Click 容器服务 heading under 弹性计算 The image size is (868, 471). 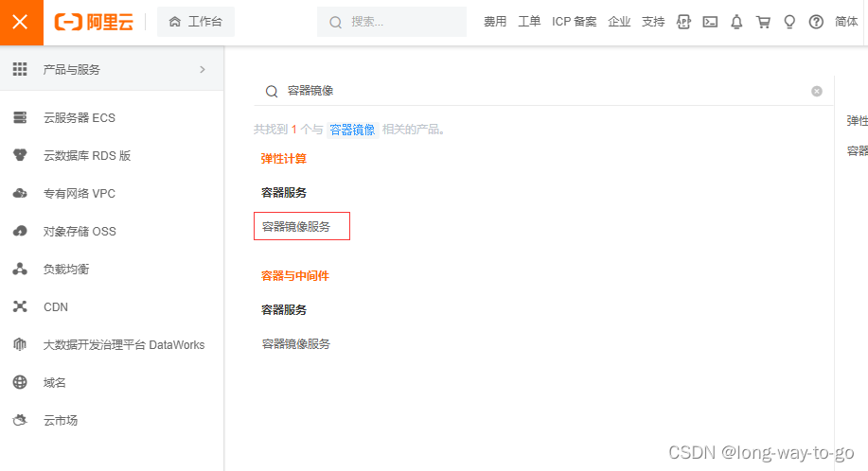[283, 192]
